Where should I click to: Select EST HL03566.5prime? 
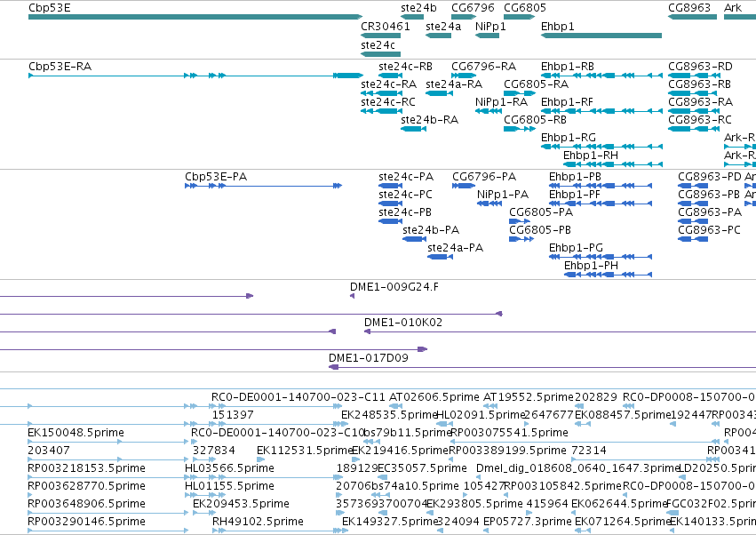click(x=229, y=468)
